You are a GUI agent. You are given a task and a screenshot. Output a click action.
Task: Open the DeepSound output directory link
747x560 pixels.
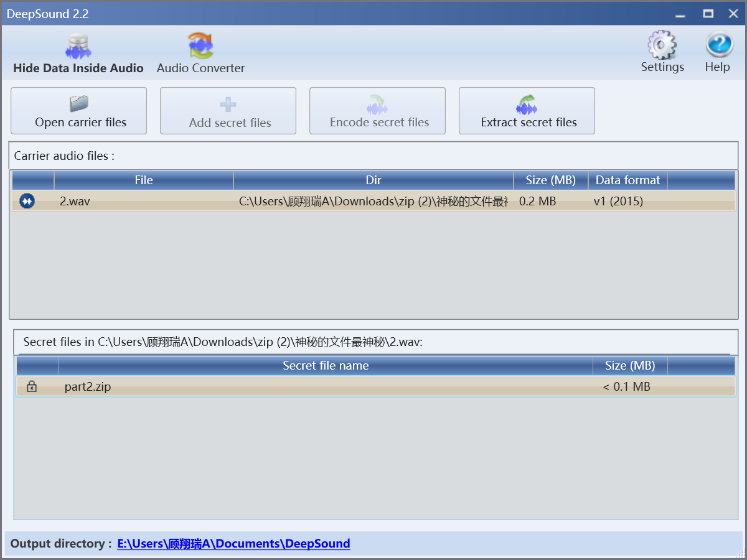point(233,543)
